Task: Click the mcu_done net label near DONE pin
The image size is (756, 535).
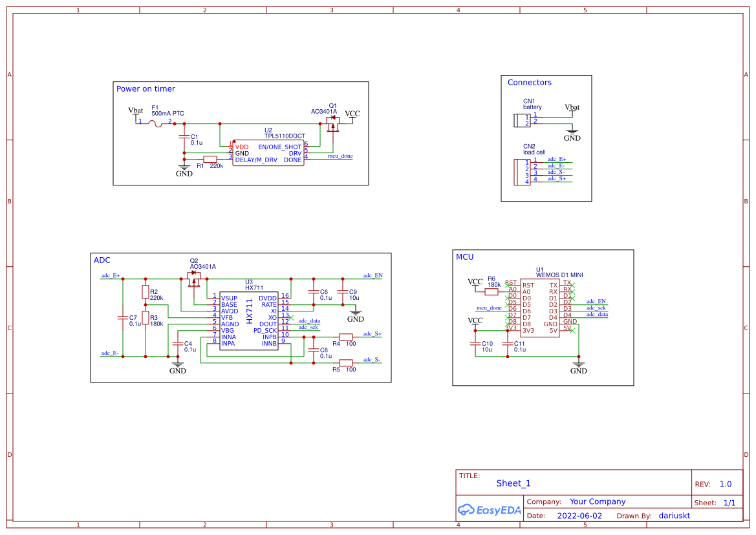Action: [x=339, y=156]
